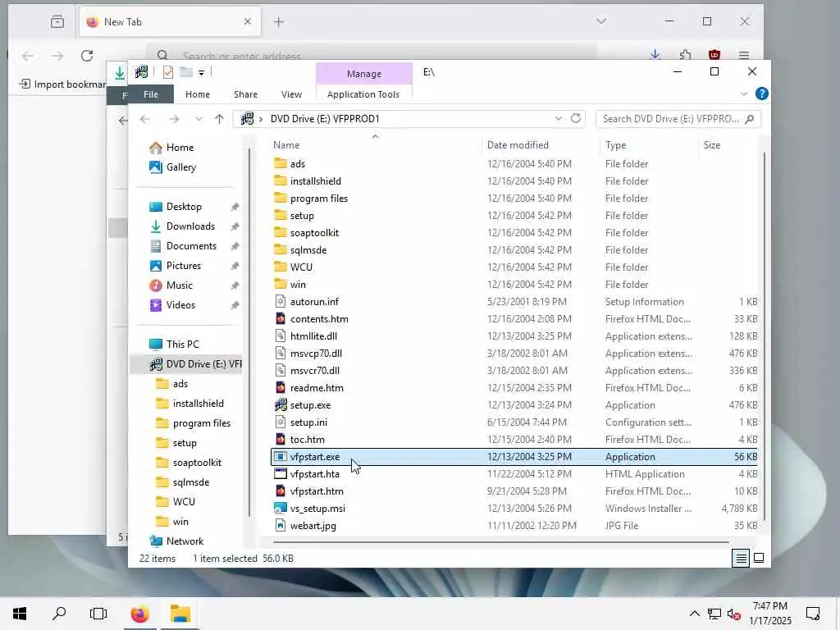Screen dimensions: 840x630
Task: Open the Home ribbon tab
Action: [x=198, y=94]
